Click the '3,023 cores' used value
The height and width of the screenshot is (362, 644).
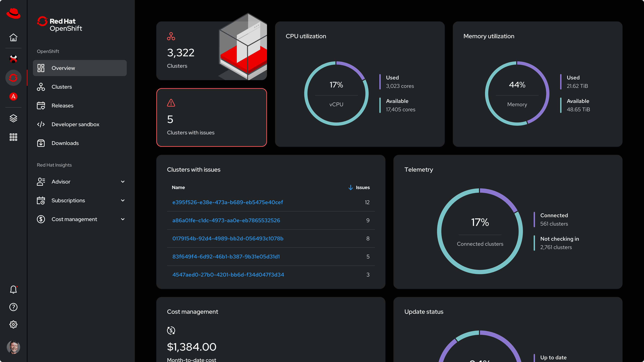tap(400, 86)
